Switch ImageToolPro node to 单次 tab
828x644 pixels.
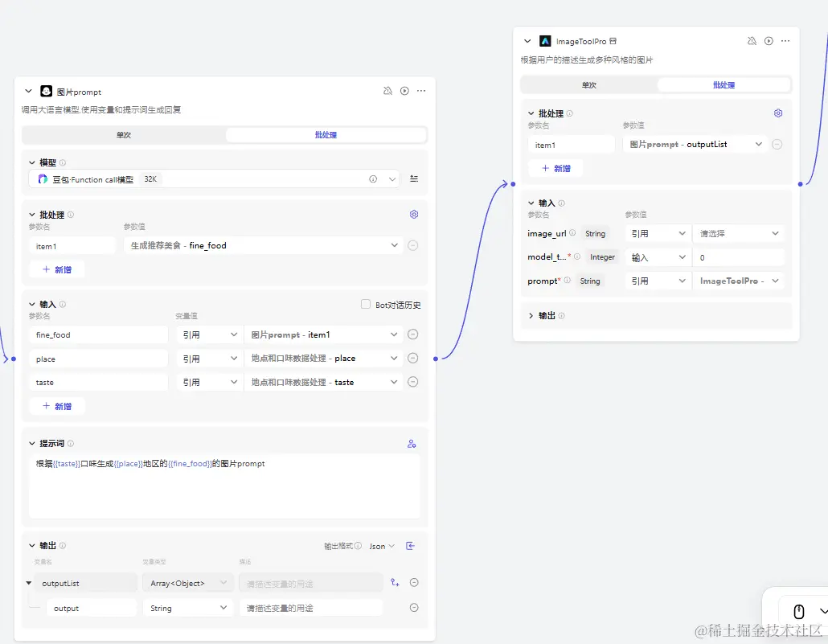point(588,84)
